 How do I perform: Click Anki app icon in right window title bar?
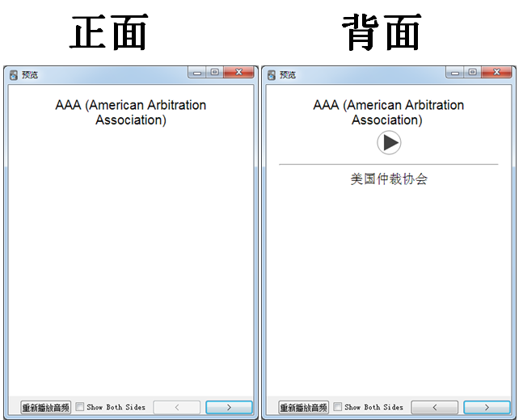click(x=272, y=75)
